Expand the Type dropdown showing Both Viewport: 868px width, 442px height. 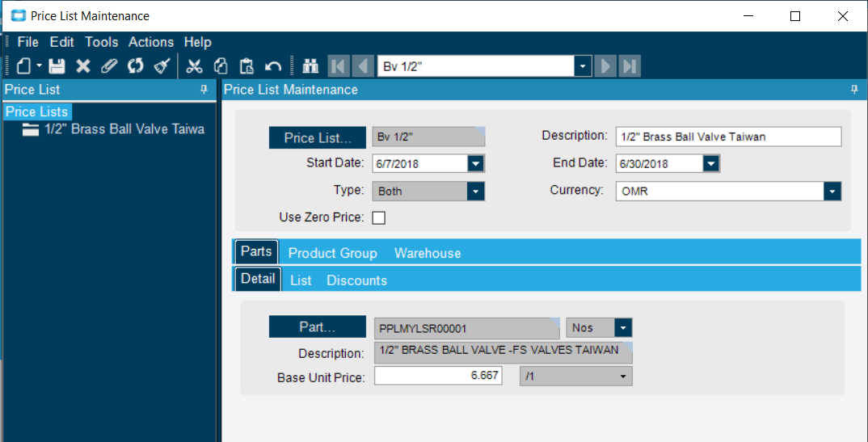[x=476, y=192]
